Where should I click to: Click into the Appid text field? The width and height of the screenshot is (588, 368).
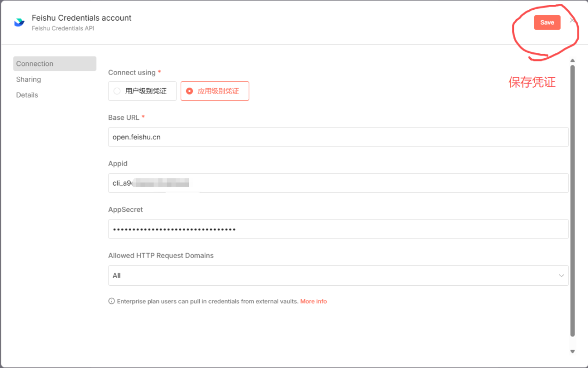click(x=338, y=183)
